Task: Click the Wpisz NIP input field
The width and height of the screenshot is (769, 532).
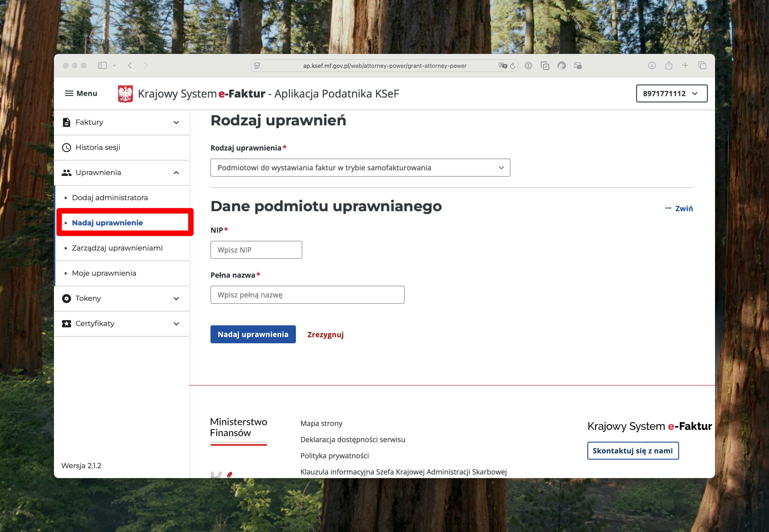Action: 256,250
